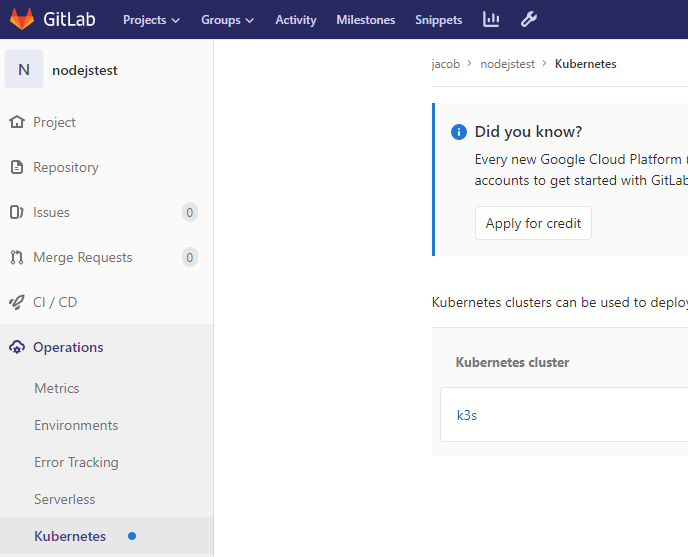Go to Activity in top navigation
The image size is (688, 557).
pos(296,20)
